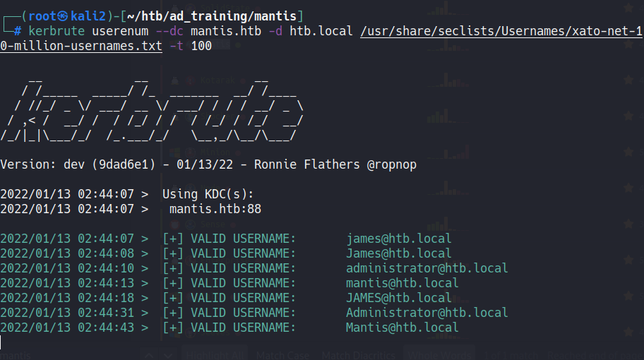Screen dimensions: 644x360
Task: Click the Kerbrute ASCII art banner
Action: (152, 112)
